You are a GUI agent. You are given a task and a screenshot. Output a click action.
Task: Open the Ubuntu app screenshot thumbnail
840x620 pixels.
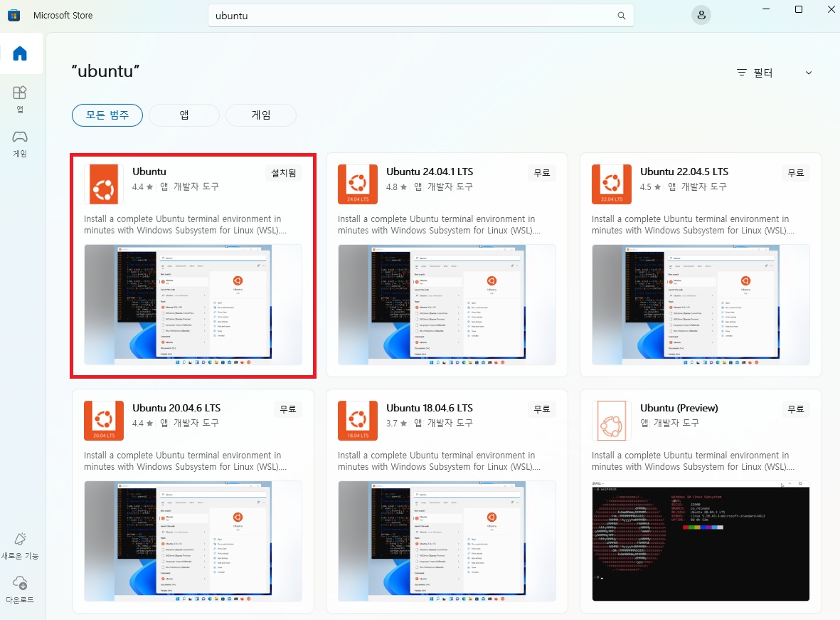tap(193, 305)
